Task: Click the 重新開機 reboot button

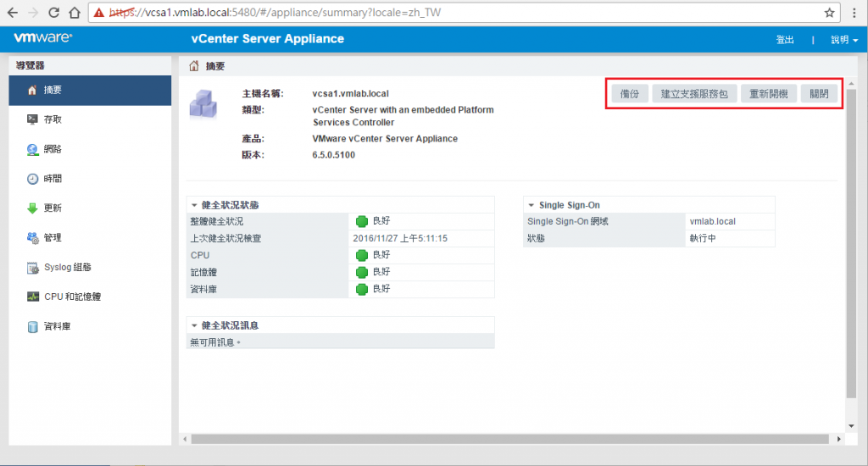Action: 768,93
